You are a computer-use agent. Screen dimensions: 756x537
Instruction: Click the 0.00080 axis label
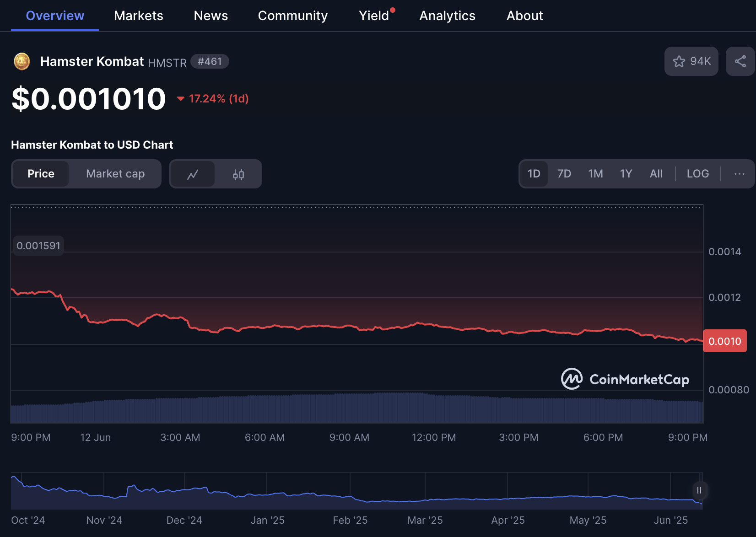pyautogui.click(x=729, y=390)
